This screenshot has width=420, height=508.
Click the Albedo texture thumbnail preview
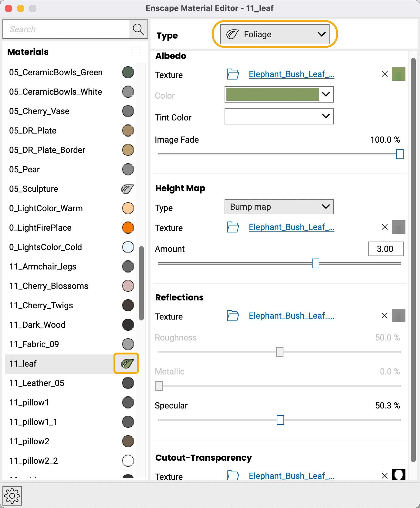click(398, 74)
